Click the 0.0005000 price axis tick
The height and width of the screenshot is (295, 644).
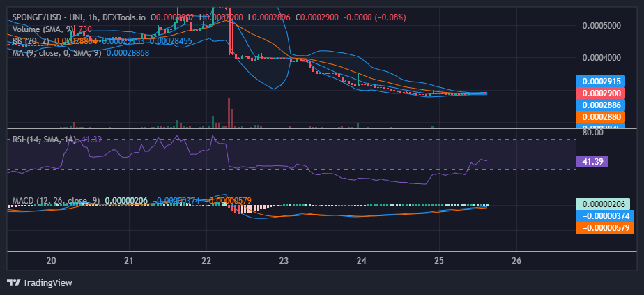coord(601,26)
